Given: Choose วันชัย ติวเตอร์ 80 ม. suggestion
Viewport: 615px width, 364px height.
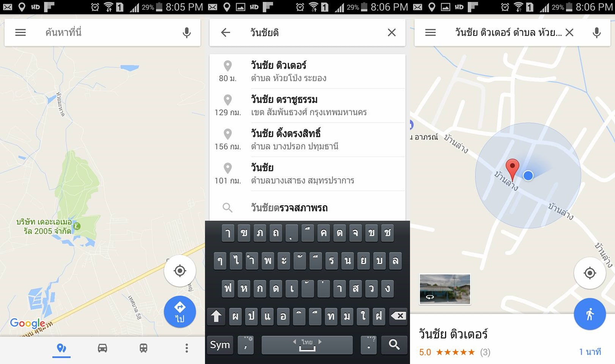Looking at the screenshot, I should click(x=307, y=71).
